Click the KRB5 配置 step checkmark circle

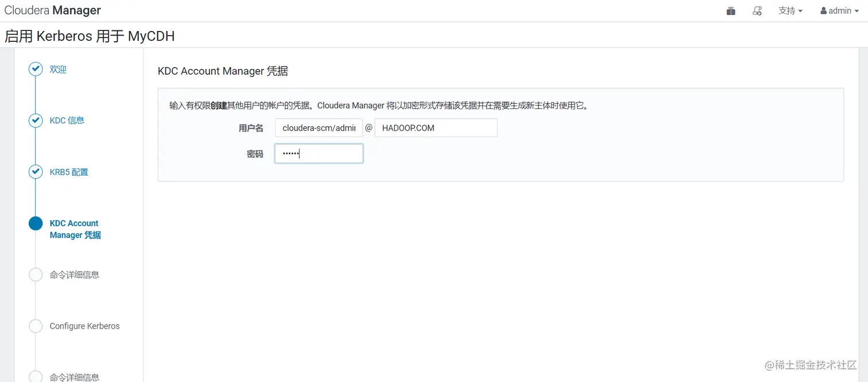pyautogui.click(x=36, y=172)
